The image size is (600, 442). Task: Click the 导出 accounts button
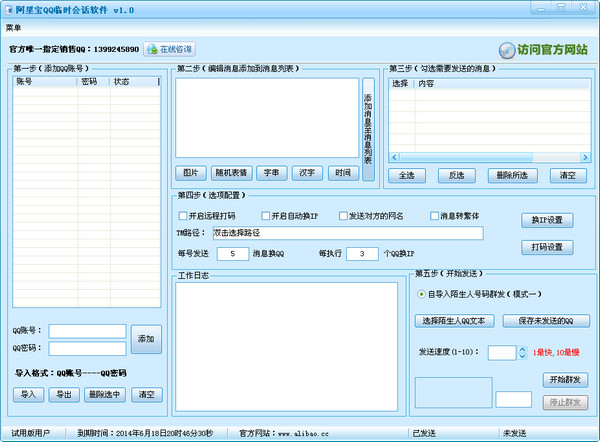click(x=64, y=395)
